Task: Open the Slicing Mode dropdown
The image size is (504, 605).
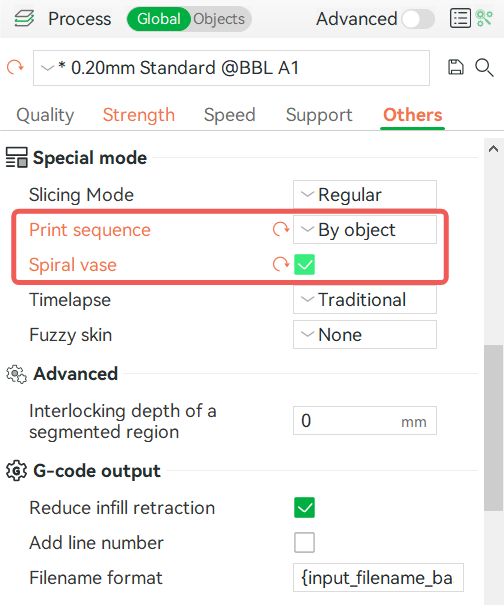Action: pyautogui.click(x=365, y=194)
